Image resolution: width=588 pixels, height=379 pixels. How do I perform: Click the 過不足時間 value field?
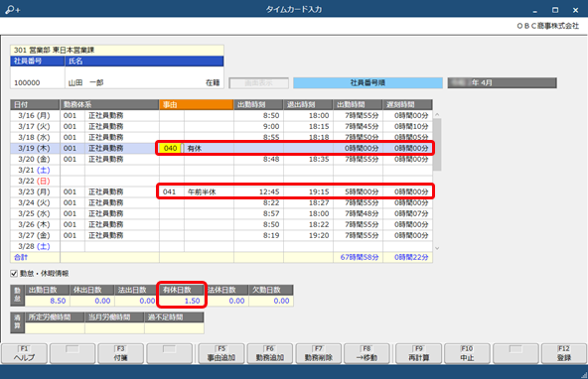[x=175, y=328]
